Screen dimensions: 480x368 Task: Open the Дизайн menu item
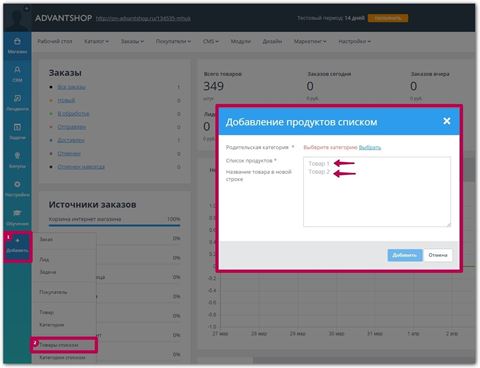[x=272, y=41]
